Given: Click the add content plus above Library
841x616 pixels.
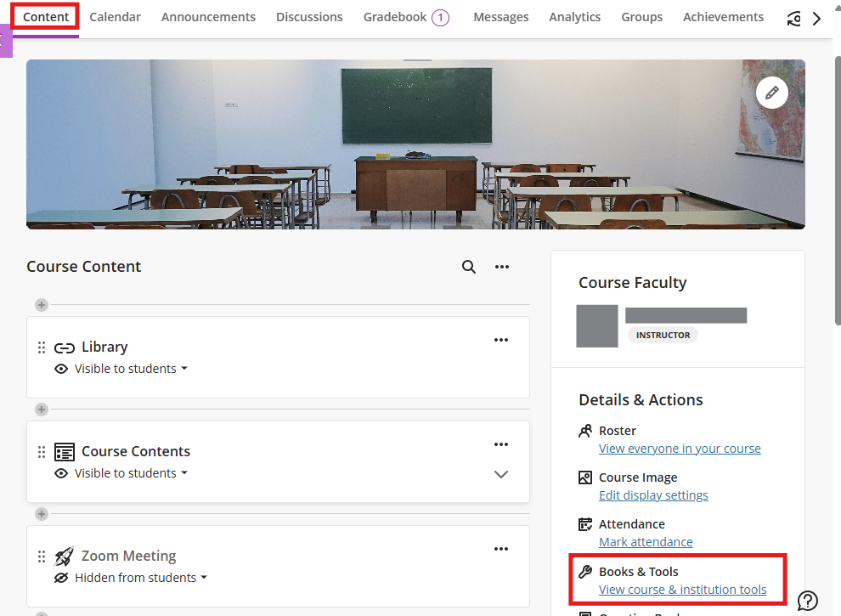Looking at the screenshot, I should (x=42, y=305).
